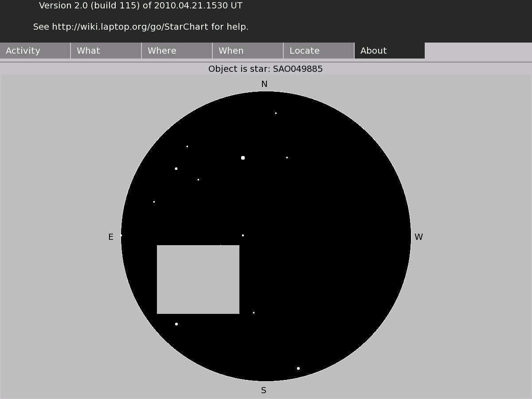
Task: Click the E compass label
Action: coord(111,237)
